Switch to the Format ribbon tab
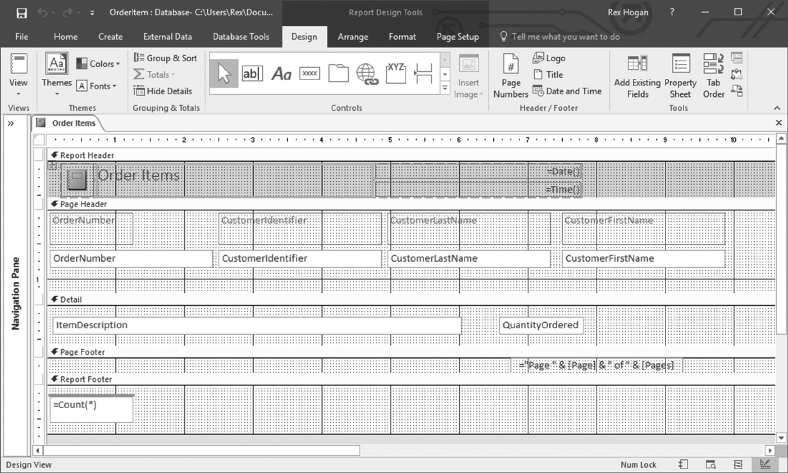 [x=402, y=37]
